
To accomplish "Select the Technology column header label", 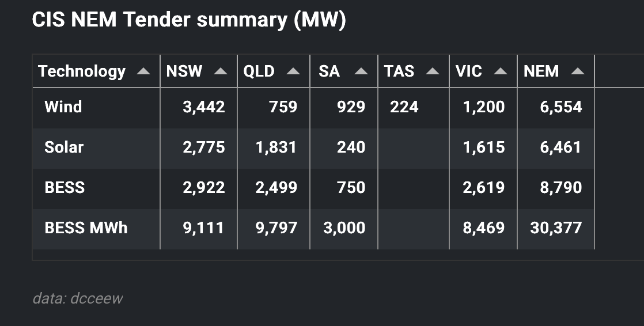I will [x=82, y=71].
